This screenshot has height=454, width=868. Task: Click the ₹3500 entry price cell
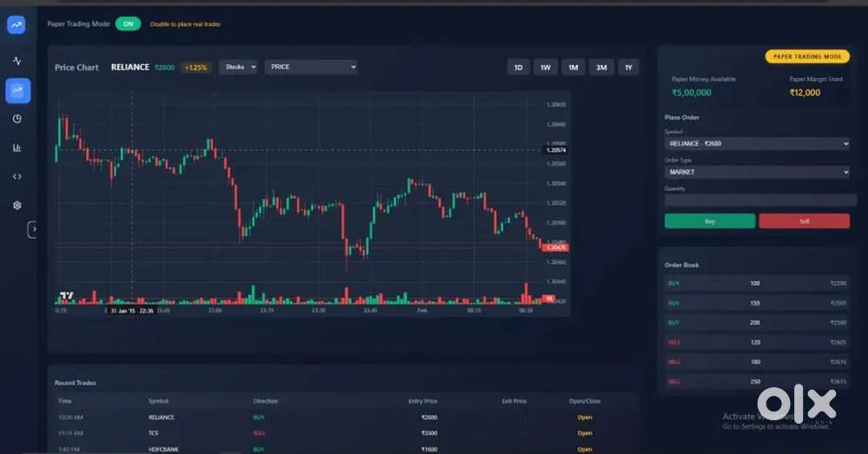(x=429, y=433)
